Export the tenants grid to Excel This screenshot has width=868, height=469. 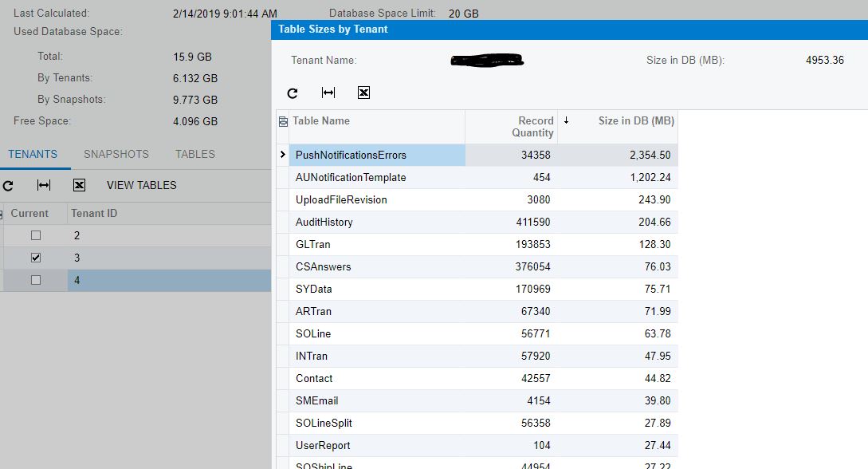click(x=79, y=184)
